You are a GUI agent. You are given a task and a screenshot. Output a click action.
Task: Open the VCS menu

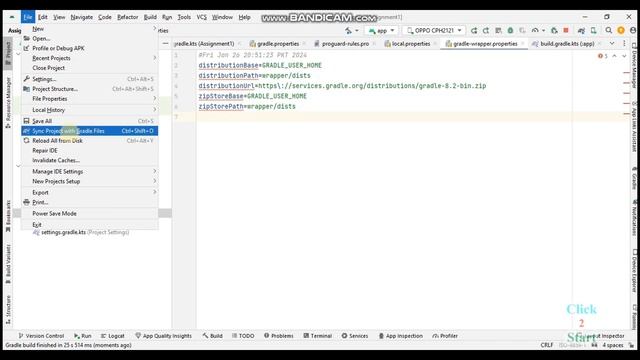pos(202,17)
